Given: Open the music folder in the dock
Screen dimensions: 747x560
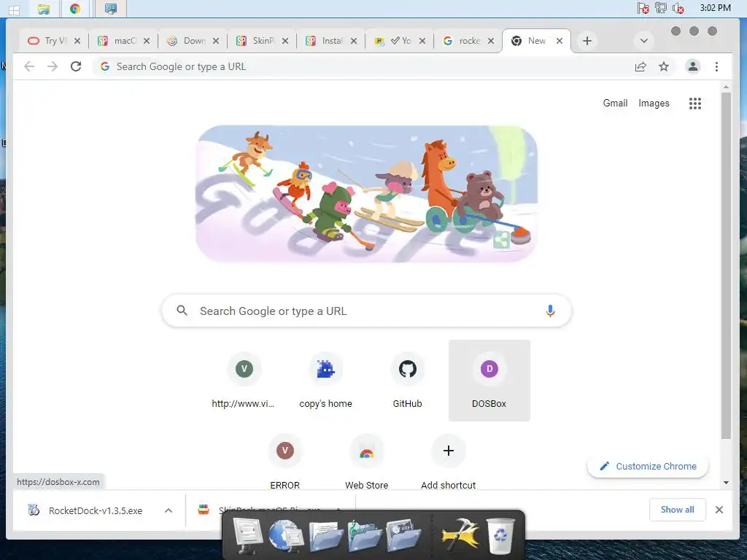Looking at the screenshot, I should pyautogui.click(x=364, y=536).
